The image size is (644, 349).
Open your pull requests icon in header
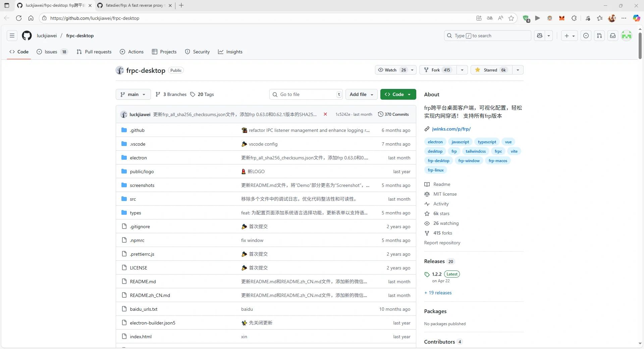tap(599, 36)
